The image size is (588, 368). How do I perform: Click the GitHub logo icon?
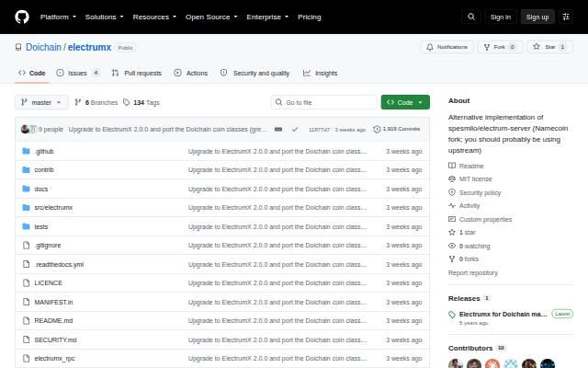coord(22,17)
